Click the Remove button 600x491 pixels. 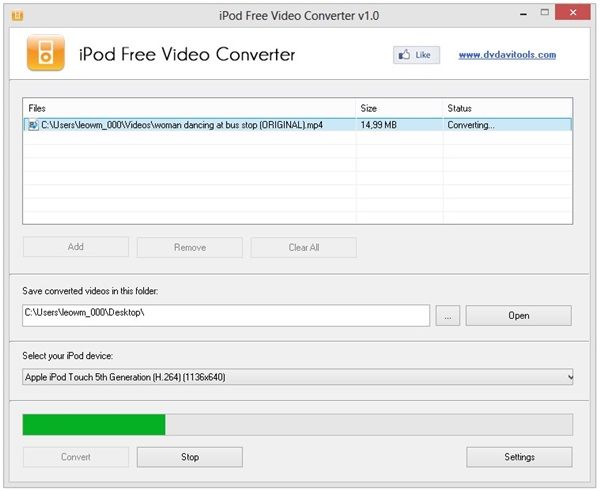tap(190, 247)
